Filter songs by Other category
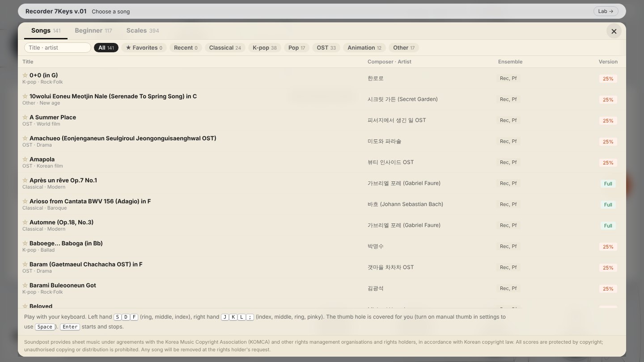The height and width of the screenshot is (362, 644). [x=404, y=48]
